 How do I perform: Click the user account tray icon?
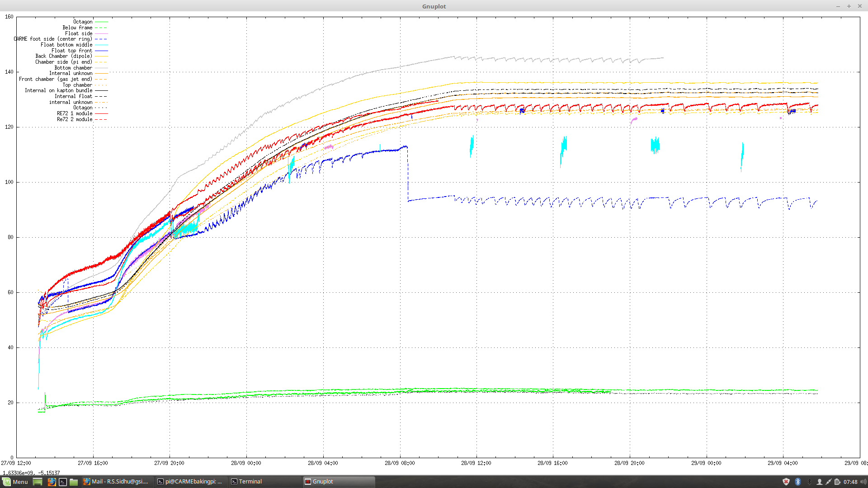point(819,482)
